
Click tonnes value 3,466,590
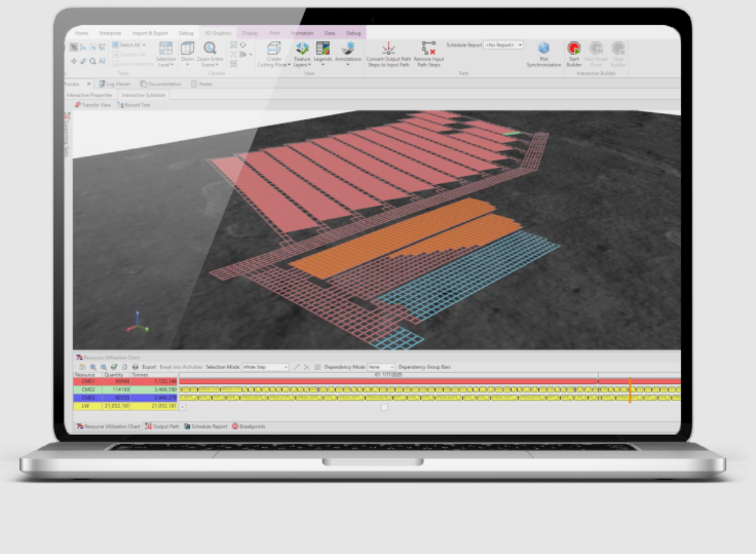pyautogui.click(x=166, y=390)
